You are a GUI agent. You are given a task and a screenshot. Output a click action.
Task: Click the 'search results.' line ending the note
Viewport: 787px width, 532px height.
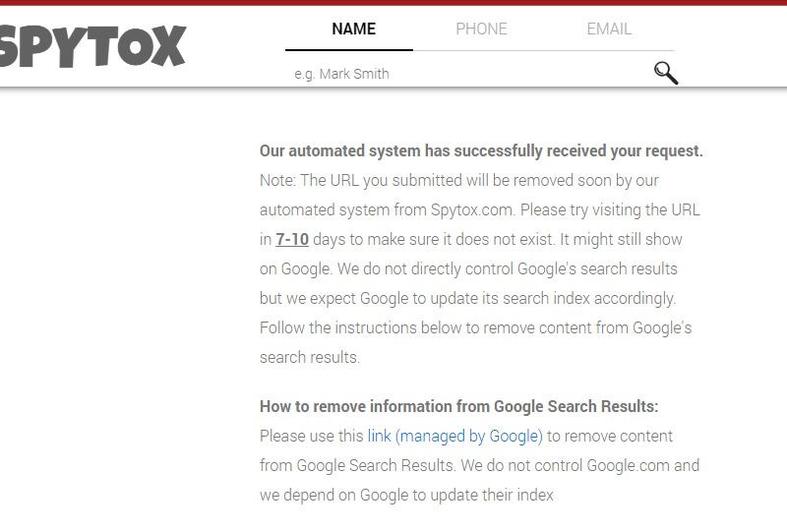tap(310, 357)
